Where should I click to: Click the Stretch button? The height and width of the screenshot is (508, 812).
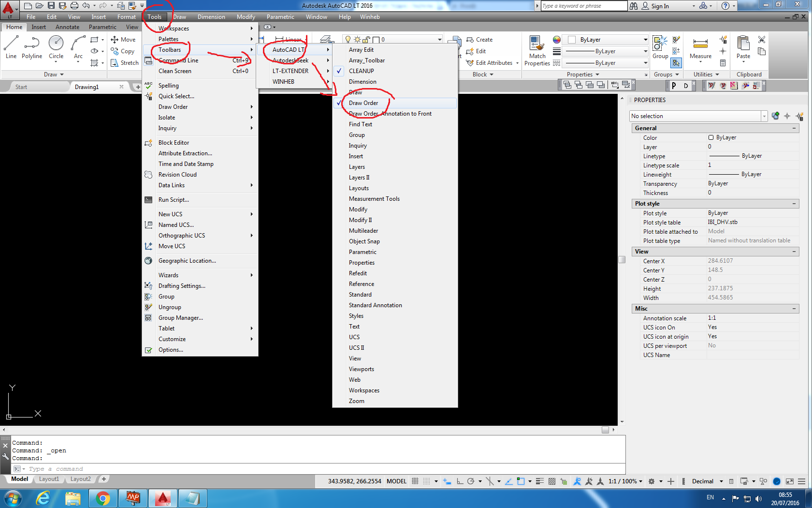[x=125, y=63]
